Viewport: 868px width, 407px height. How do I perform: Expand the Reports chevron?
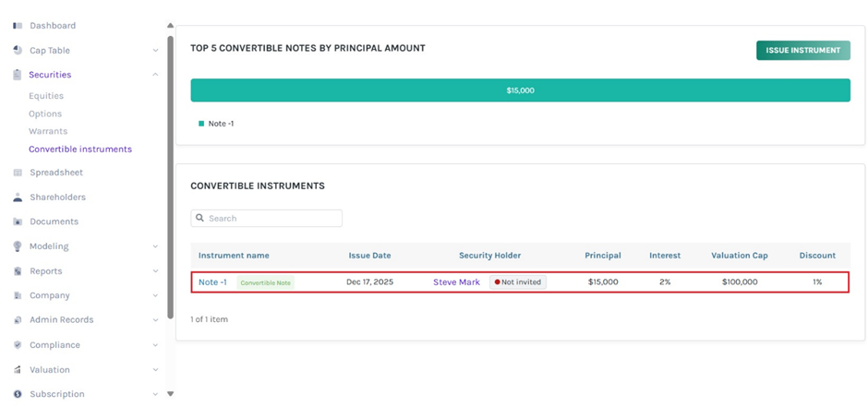155,271
